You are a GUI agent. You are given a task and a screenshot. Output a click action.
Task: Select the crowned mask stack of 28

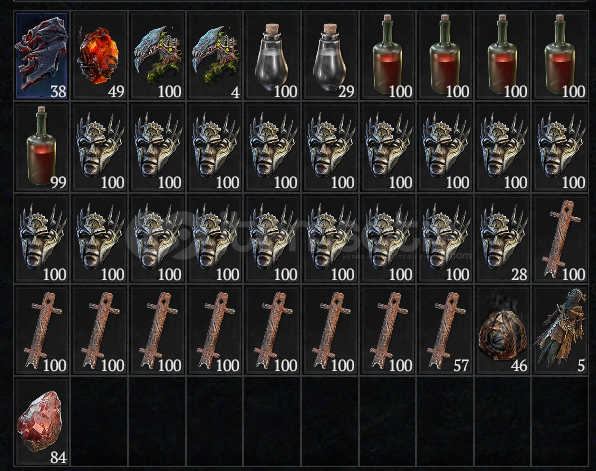[x=503, y=239]
